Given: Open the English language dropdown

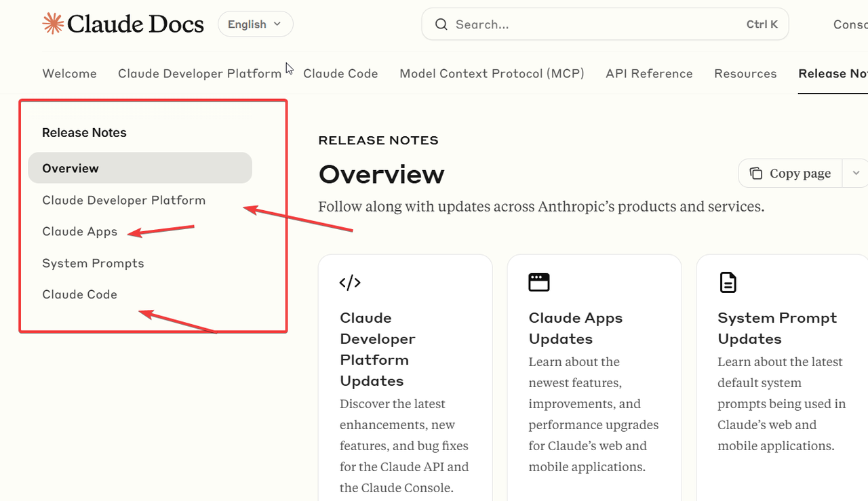Looking at the screenshot, I should click(x=255, y=24).
